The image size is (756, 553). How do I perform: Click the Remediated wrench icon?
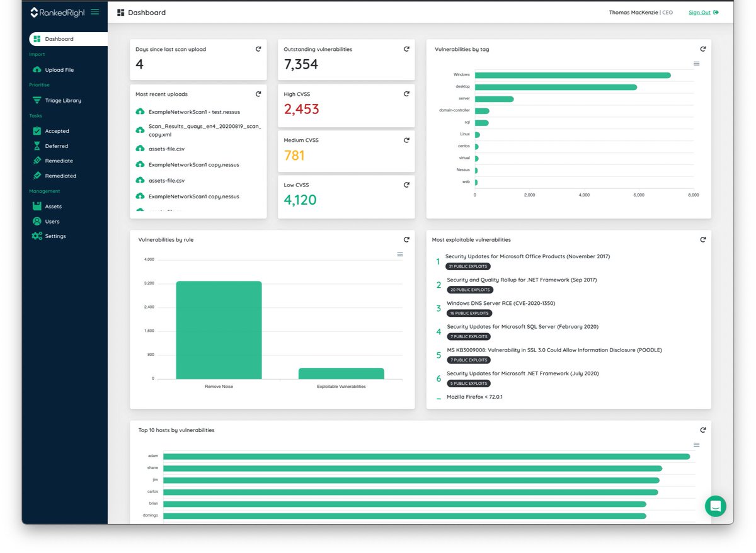pyautogui.click(x=37, y=176)
